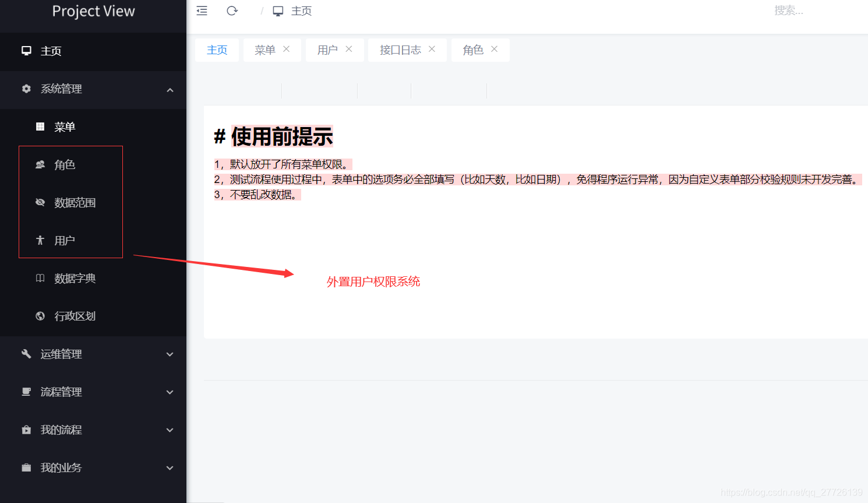
Task: Expand the 运维管理 menu chevron
Action: pos(170,354)
